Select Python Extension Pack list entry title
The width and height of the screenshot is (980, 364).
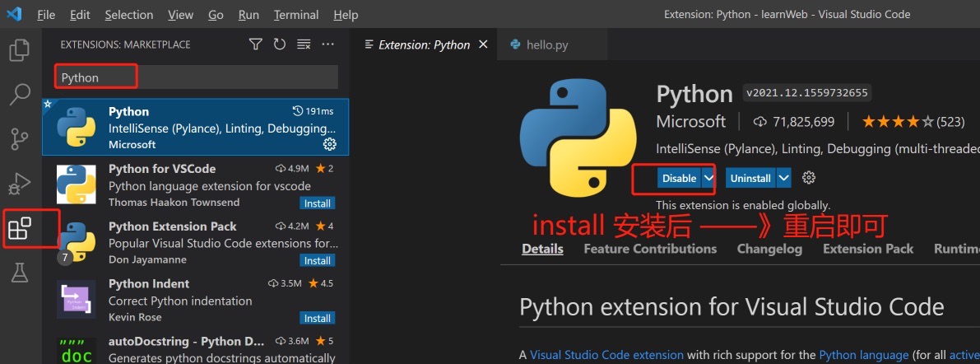coord(173,226)
